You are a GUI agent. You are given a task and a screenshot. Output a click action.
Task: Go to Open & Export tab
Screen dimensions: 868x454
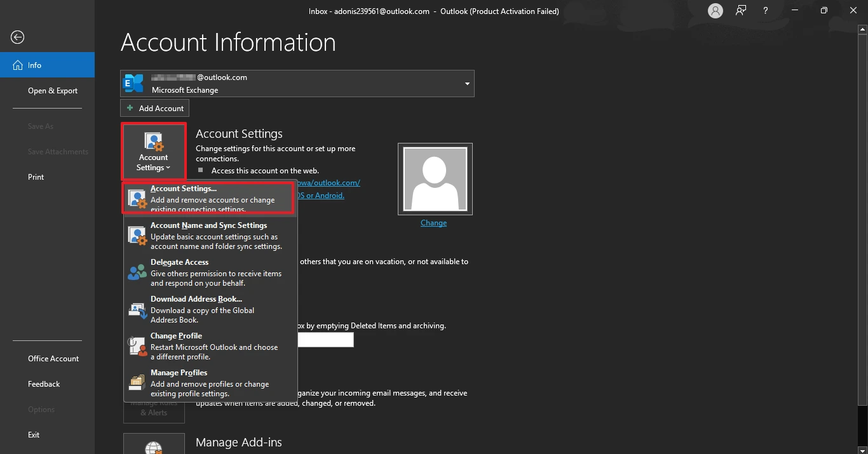(x=53, y=91)
